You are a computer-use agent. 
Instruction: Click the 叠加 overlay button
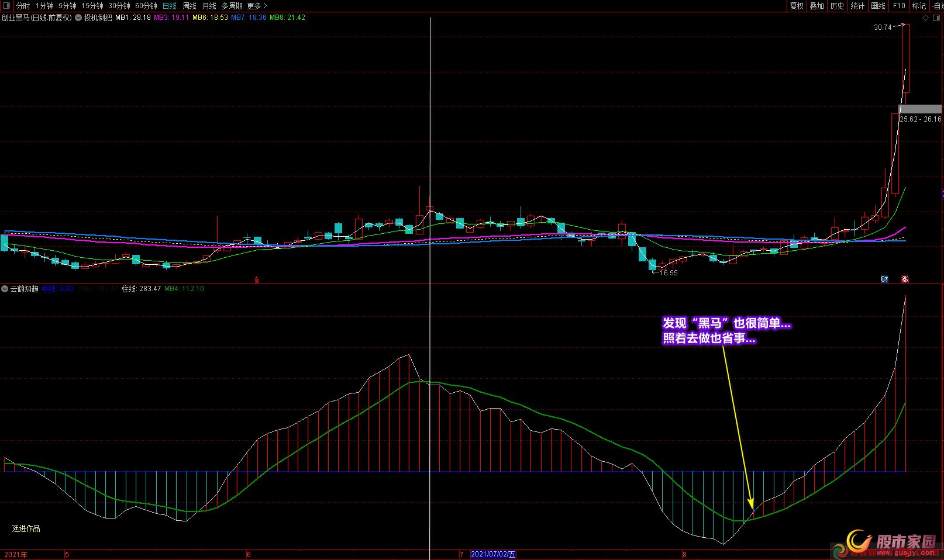[816, 6]
